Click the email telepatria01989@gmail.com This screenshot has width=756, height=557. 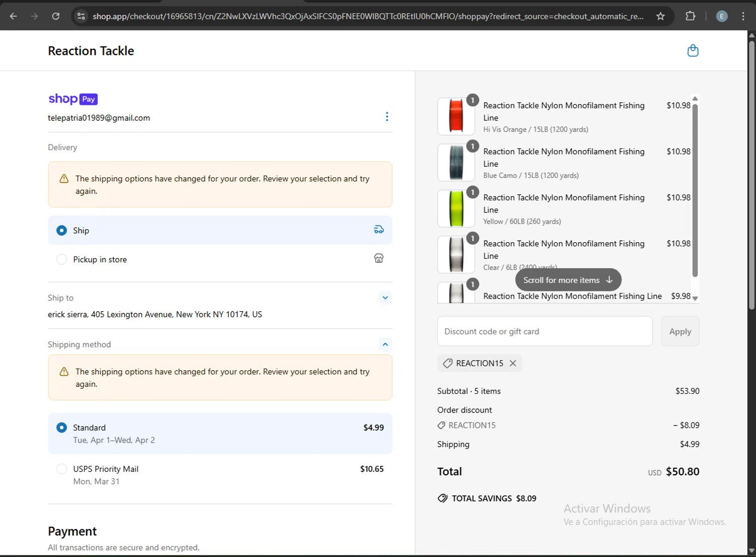point(99,118)
